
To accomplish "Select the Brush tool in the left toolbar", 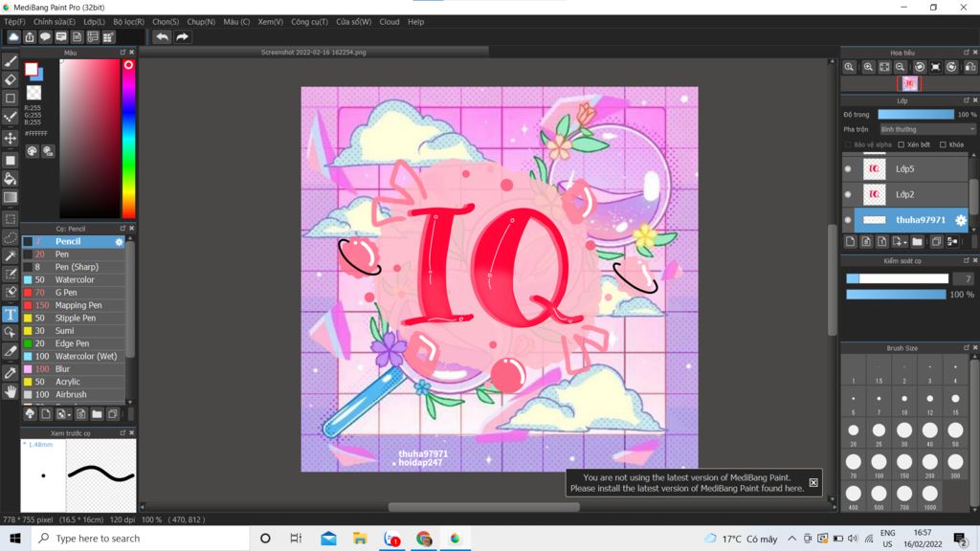I will point(10,61).
